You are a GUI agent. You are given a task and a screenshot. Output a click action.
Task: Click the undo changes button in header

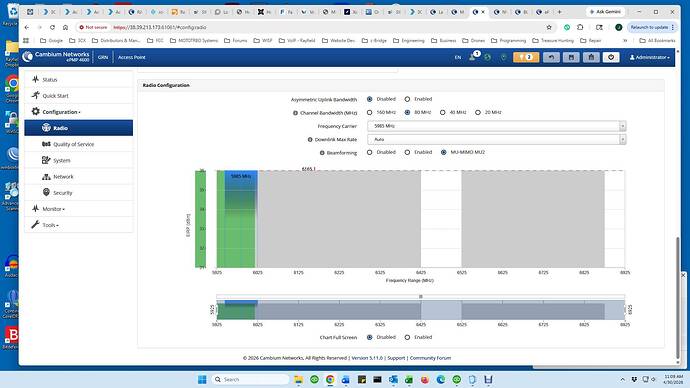click(x=551, y=57)
